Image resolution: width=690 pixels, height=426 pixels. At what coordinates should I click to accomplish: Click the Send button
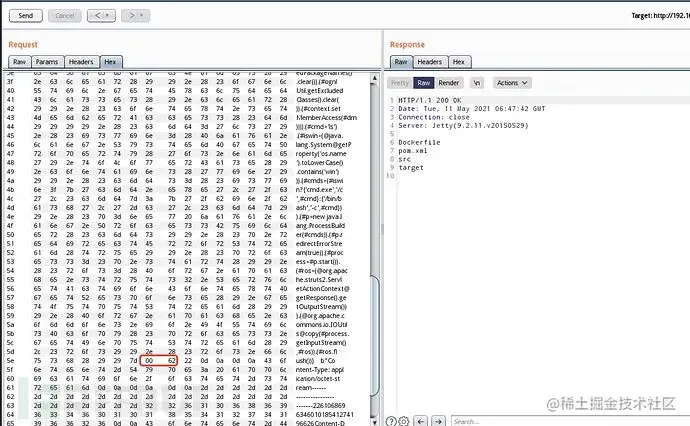[26, 15]
